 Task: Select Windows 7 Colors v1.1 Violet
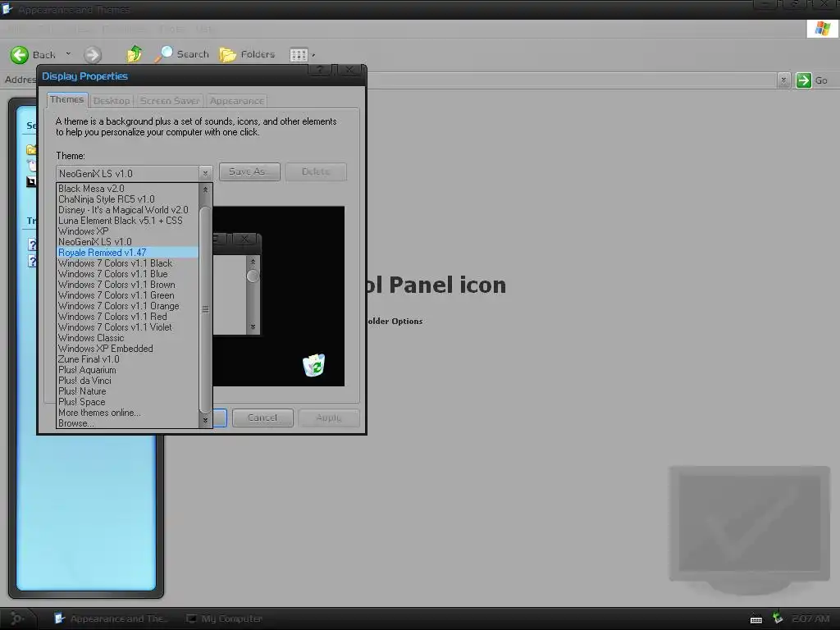pos(127,327)
